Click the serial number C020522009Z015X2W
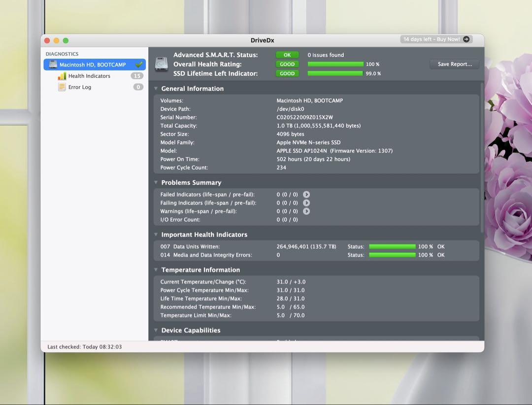Viewport: 532px width, 405px height. 305,117
